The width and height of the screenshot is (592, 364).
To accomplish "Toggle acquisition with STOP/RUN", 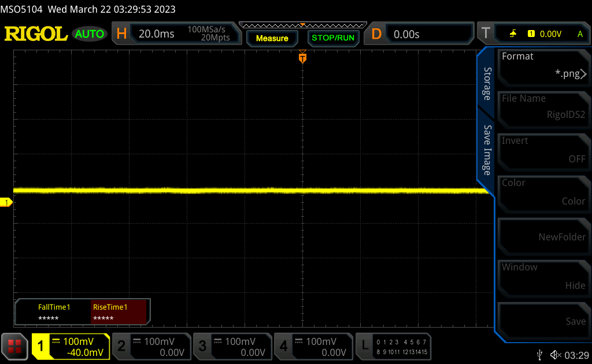I will pyautogui.click(x=333, y=38).
